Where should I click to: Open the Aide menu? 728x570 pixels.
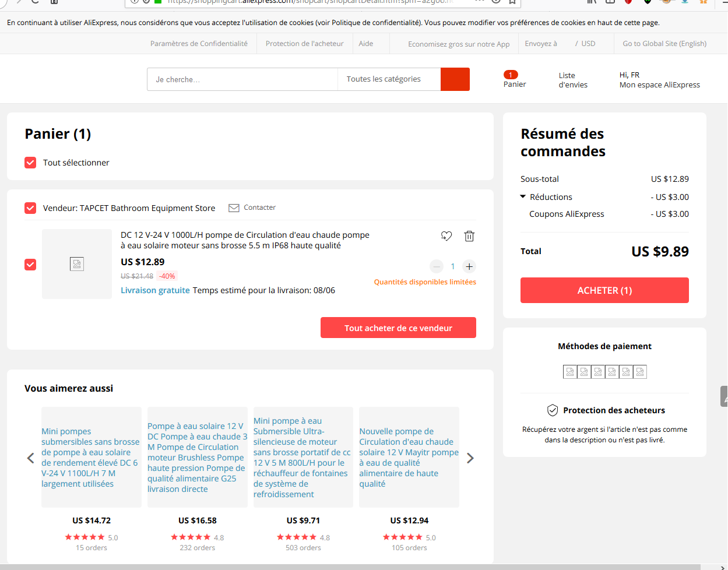click(x=366, y=44)
